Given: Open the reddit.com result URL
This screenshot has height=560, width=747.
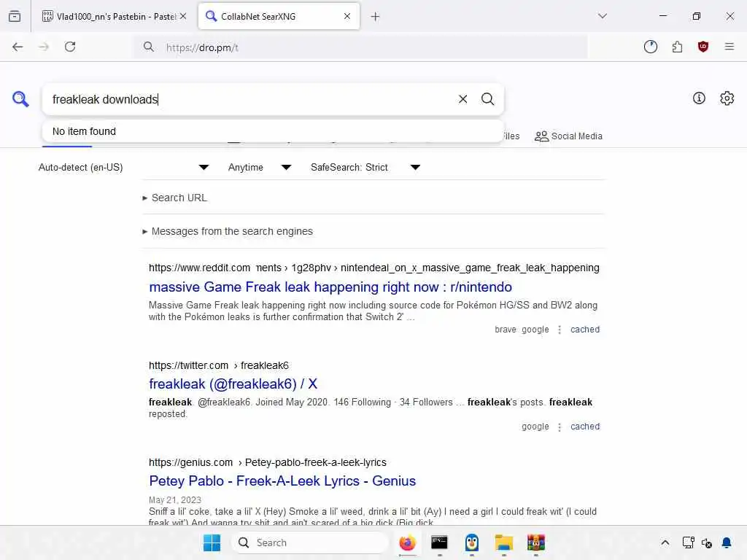Looking at the screenshot, I should [x=374, y=268].
